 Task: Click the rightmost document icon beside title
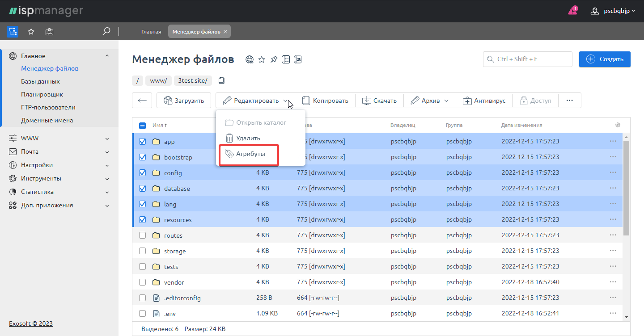click(298, 59)
